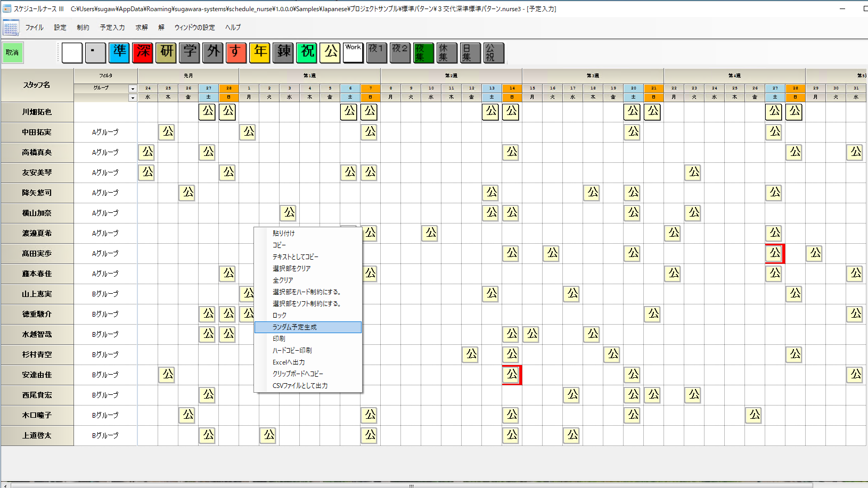The height and width of the screenshot is (488, 868).
Task: Choose the olive 研 shift icon
Action: click(166, 53)
